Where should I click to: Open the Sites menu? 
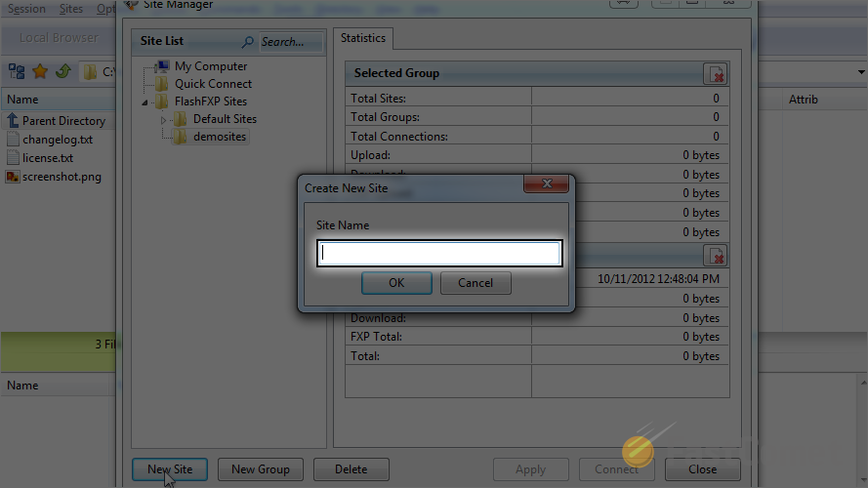click(x=70, y=9)
